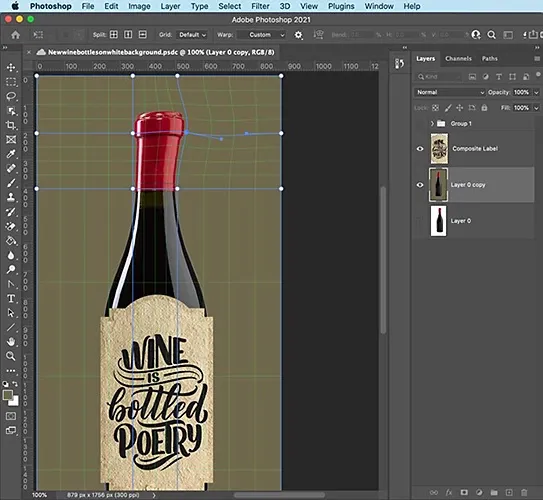Open the Warp Custom dropdown

click(262, 35)
